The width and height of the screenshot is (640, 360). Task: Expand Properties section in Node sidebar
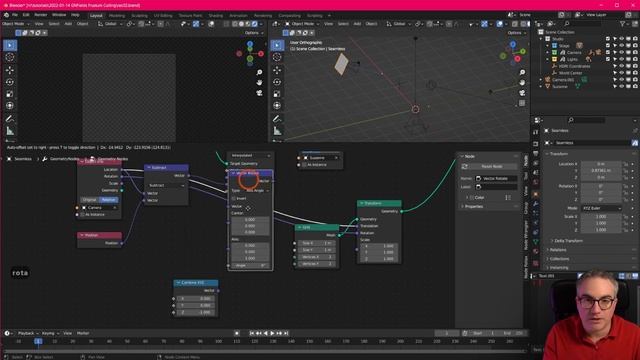click(473, 207)
